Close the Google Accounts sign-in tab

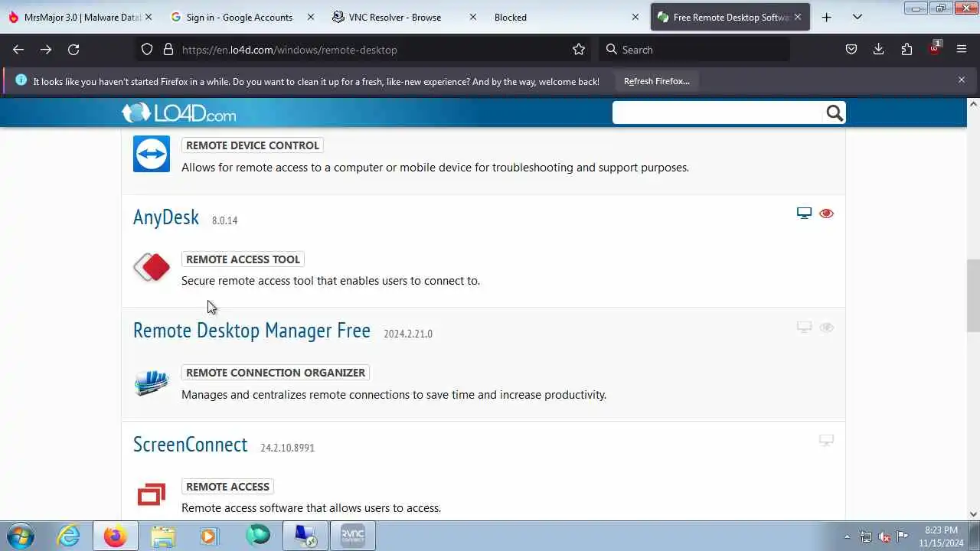[310, 17]
